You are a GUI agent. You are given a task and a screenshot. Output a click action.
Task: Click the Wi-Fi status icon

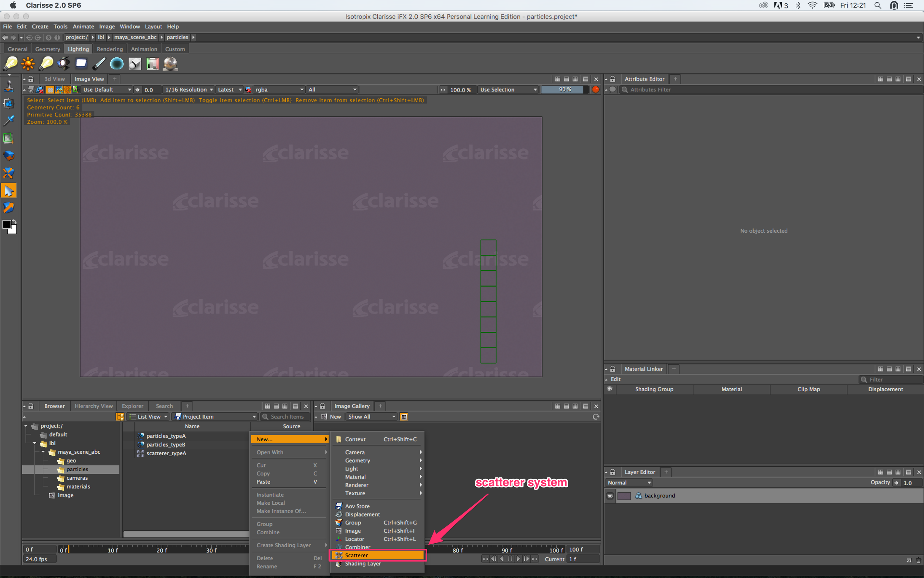(812, 5)
